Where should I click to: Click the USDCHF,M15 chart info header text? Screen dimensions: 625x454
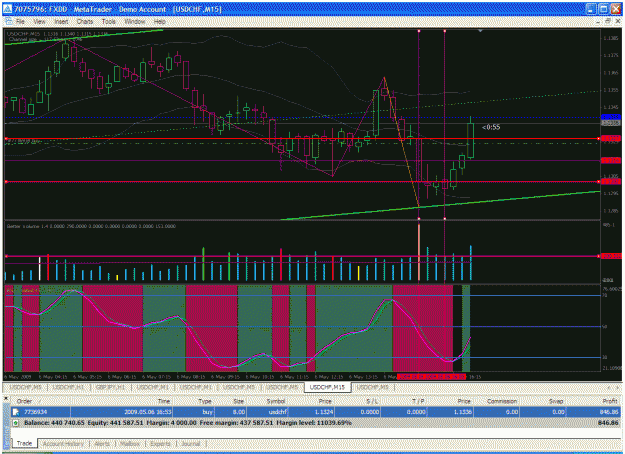pyautogui.click(x=58, y=34)
